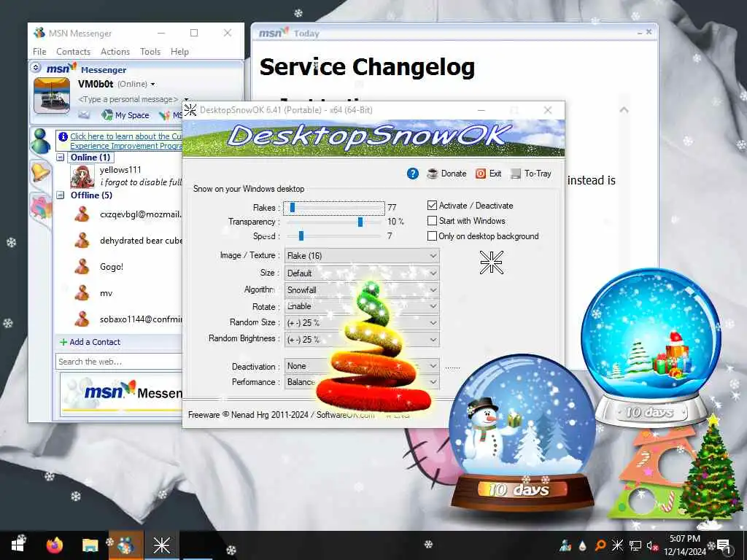Click the Donate coffee cup icon
747x560 pixels.
coord(432,174)
